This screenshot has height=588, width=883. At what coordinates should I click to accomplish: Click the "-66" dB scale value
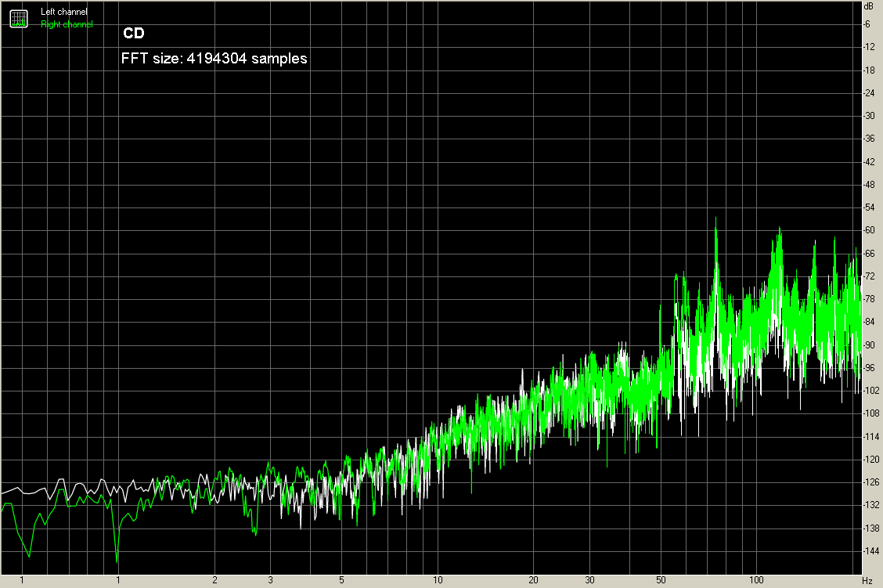869,254
